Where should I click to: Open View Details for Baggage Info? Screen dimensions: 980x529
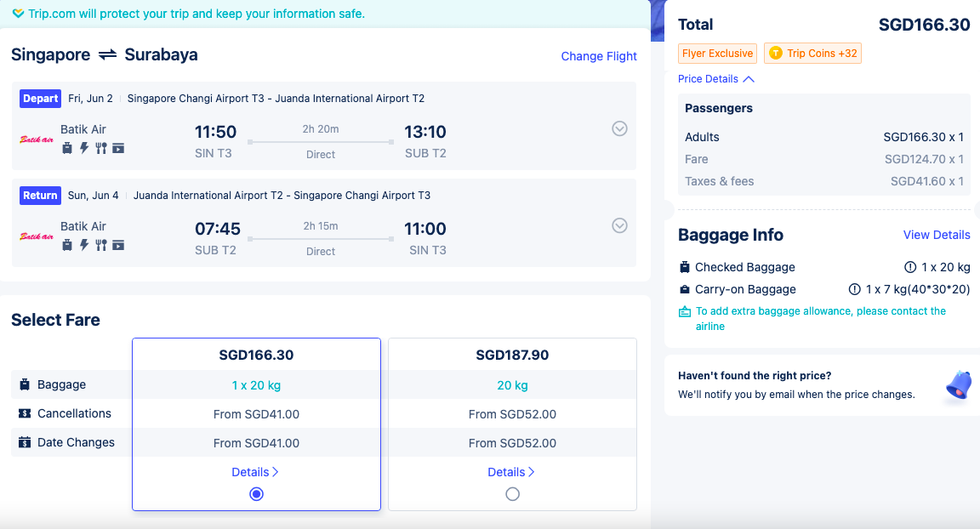tap(937, 235)
